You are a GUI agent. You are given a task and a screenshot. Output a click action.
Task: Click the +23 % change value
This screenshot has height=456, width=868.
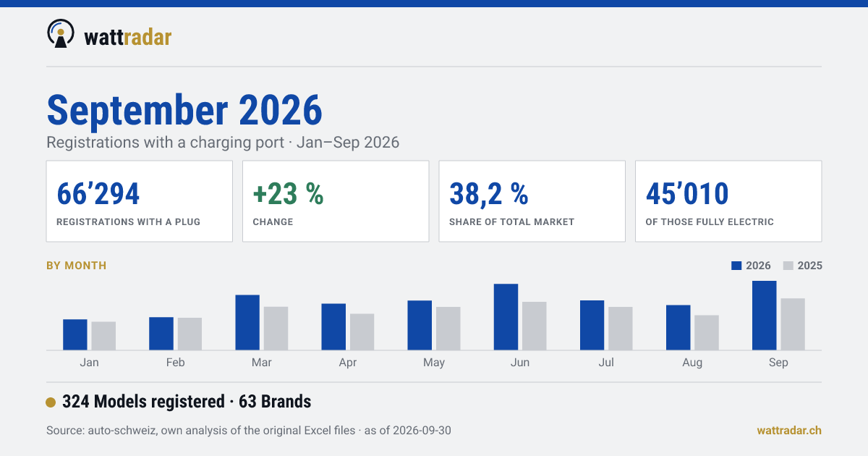coord(288,193)
